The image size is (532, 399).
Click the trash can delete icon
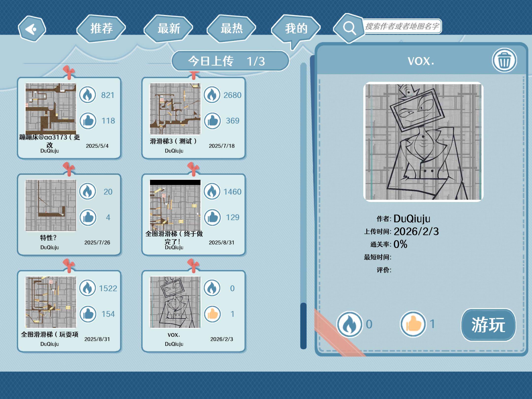(504, 61)
